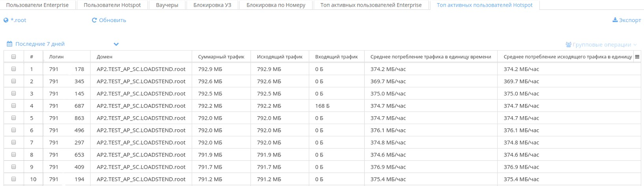Click the refresh icon next to Обновить
Viewport: 644px width, 186px height.
tap(94, 20)
